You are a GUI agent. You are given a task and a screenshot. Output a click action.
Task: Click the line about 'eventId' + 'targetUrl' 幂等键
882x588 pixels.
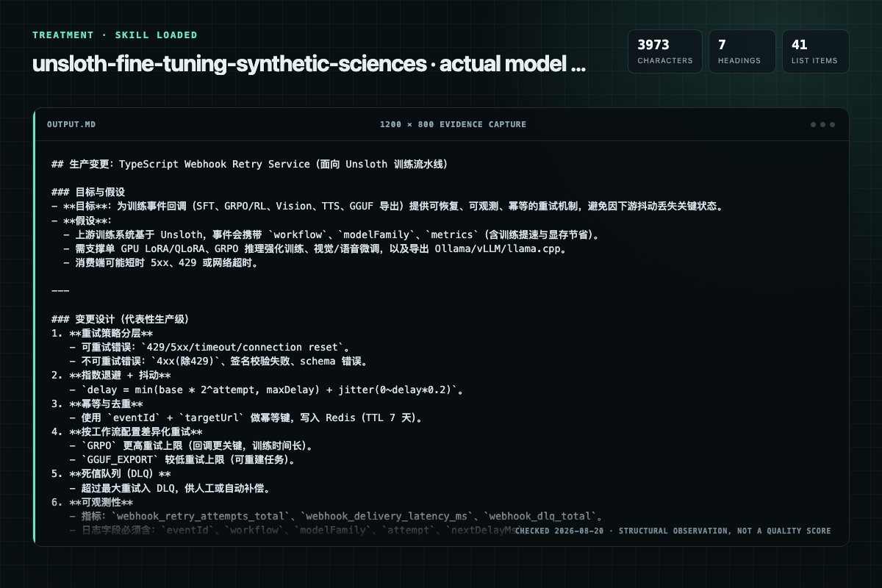tap(246, 417)
